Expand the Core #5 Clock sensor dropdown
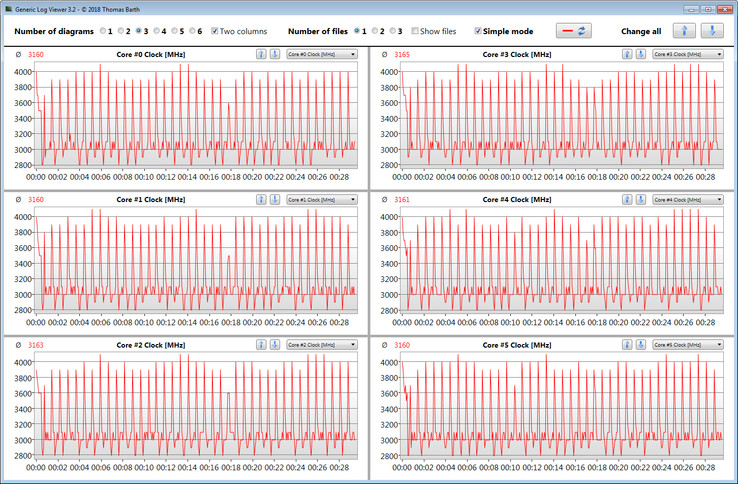The width and height of the screenshot is (738, 484). coord(687,345)
